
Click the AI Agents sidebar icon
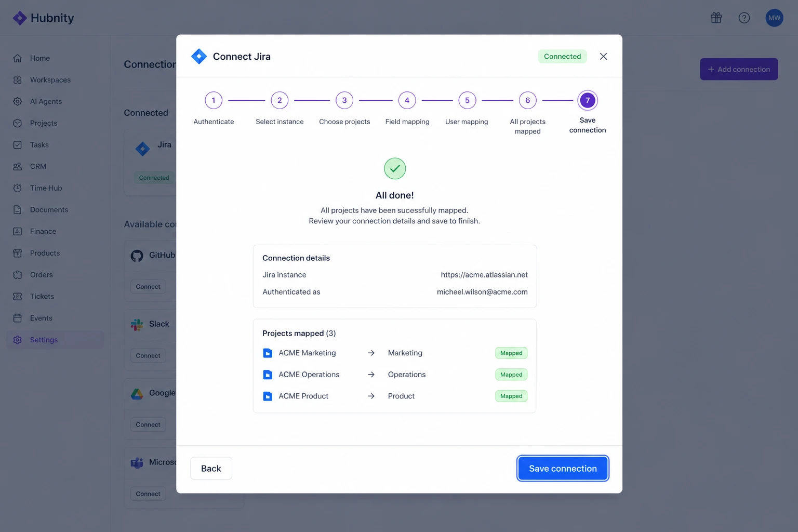click(18, 101)
